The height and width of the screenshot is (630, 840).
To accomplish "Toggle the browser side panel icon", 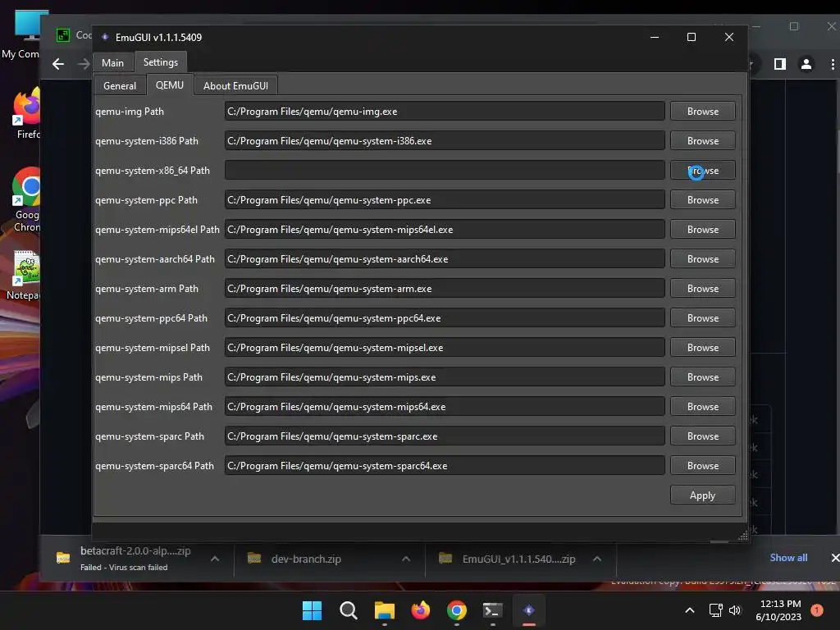I will [780, 64].
